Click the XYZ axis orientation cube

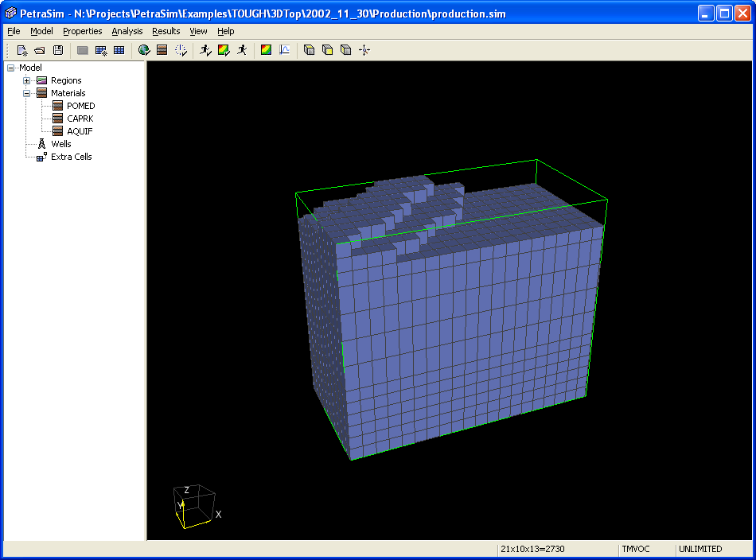(x=193, y=506)
